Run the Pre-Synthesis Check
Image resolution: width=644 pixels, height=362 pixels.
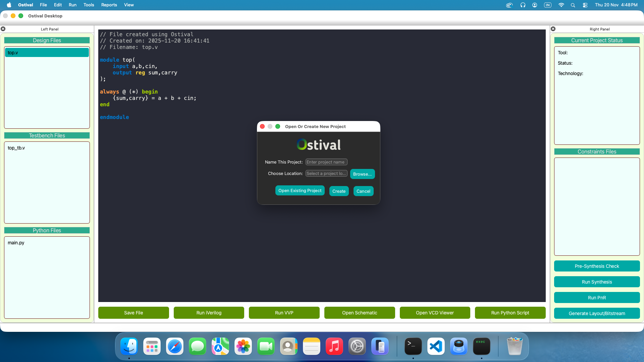pos(597,266)
